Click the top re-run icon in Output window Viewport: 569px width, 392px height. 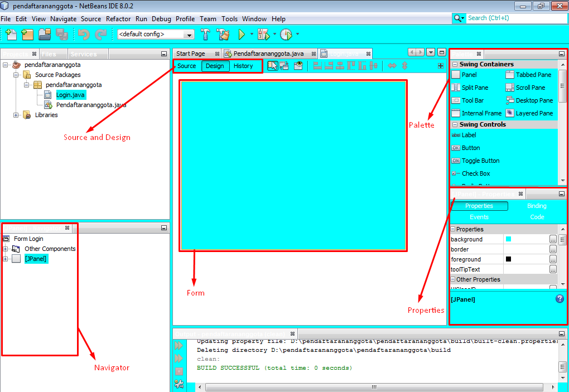[x=179, y=345]
